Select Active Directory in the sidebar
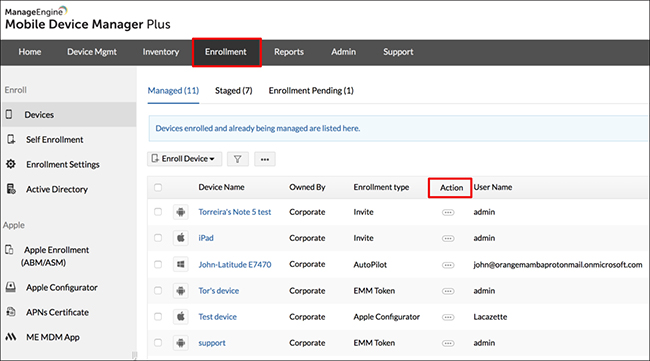 tap(57, 189)
